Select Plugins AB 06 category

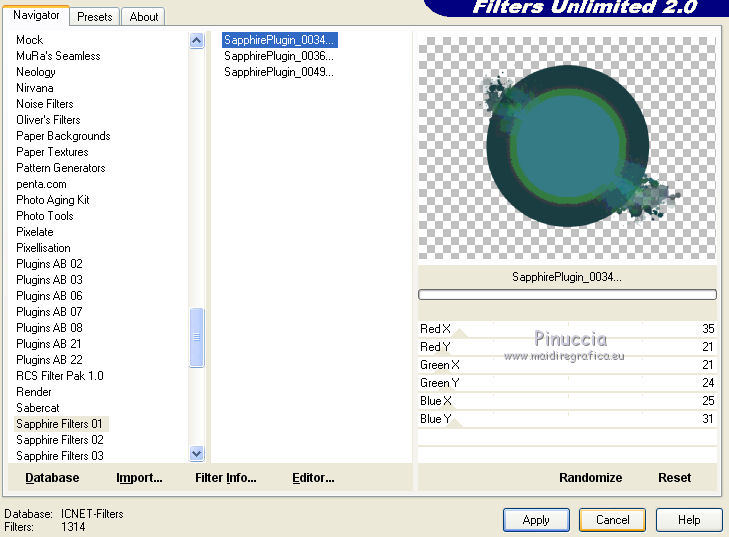(49, 296)
